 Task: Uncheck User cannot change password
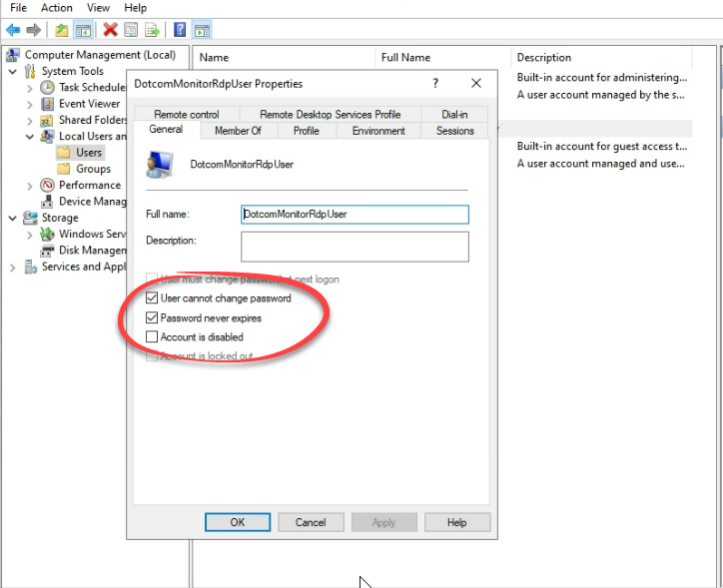click(152, 298)
